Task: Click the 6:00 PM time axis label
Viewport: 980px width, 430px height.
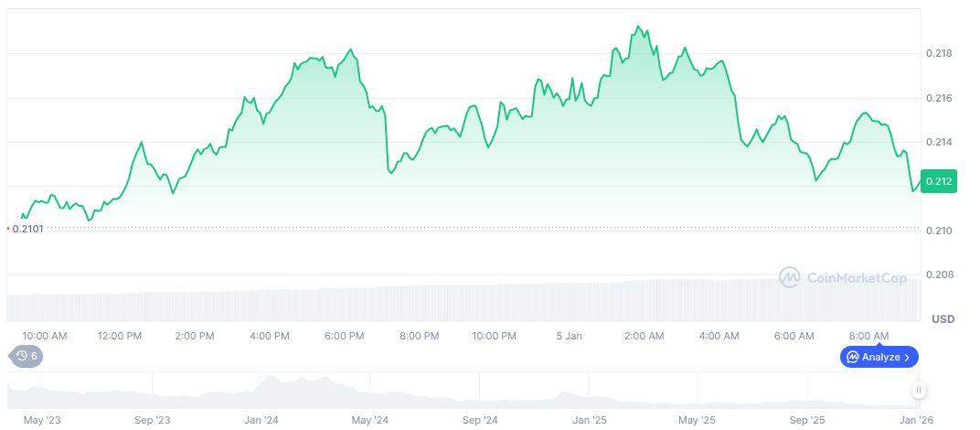Action: [x=344, y=336]
